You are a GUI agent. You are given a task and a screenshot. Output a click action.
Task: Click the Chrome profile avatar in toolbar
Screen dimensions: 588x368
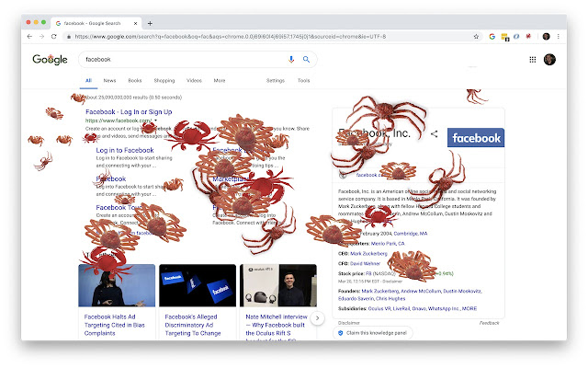pos(546,37)
